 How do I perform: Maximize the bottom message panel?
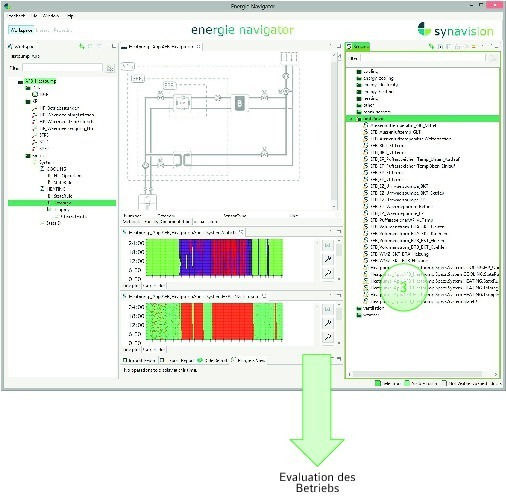point(339,359)
